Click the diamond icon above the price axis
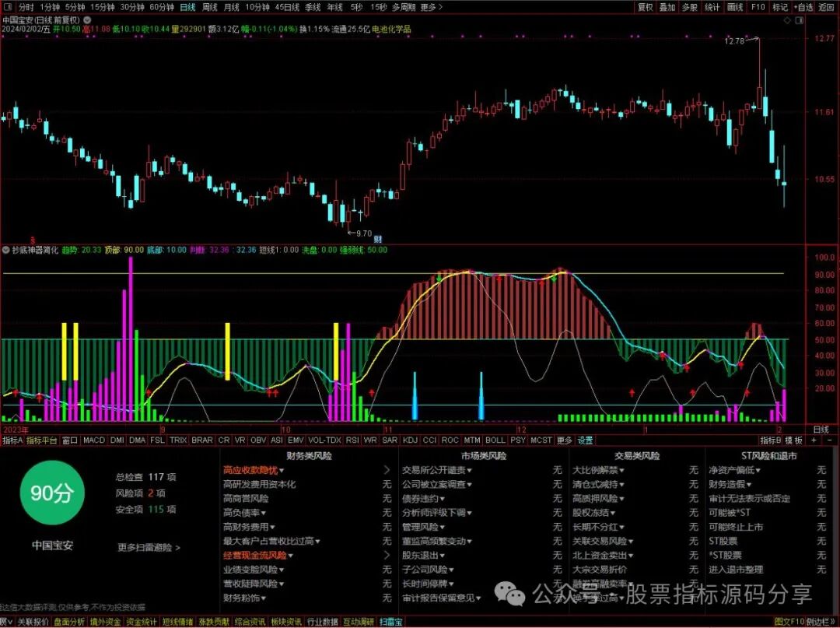The image size is (840, 628). (x=787, y=20)
